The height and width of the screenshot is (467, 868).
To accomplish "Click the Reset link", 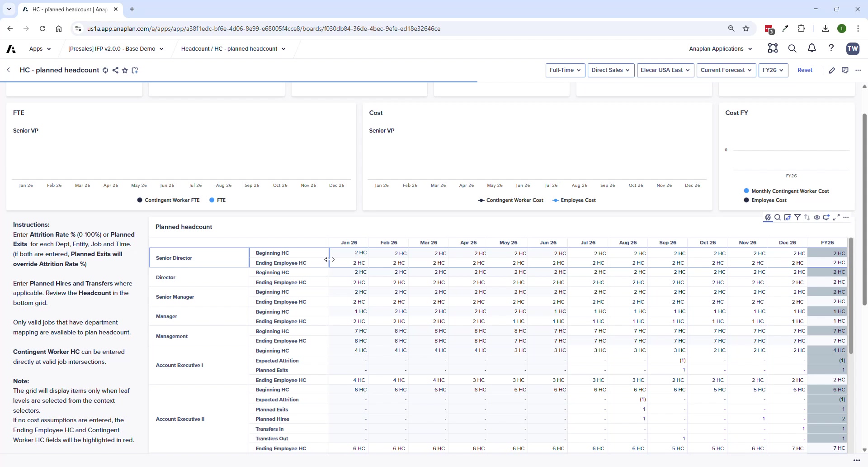I will point(805,70).
